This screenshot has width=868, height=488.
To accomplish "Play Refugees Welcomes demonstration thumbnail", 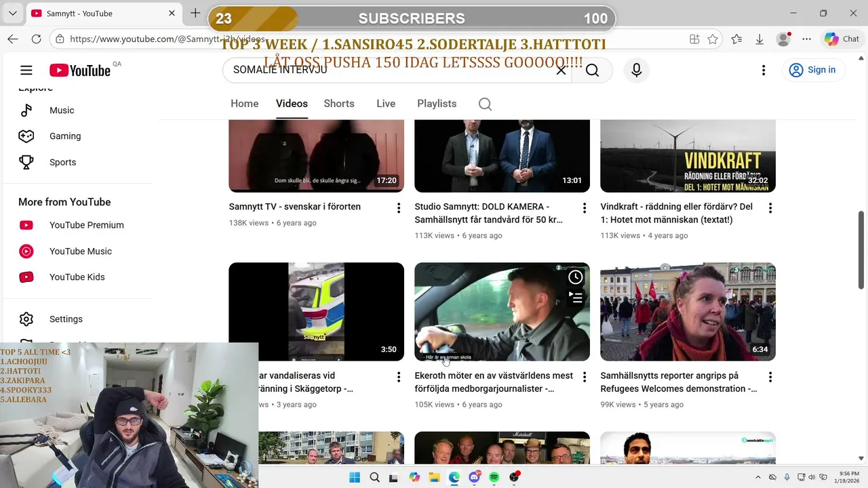I will coord(688,312).
